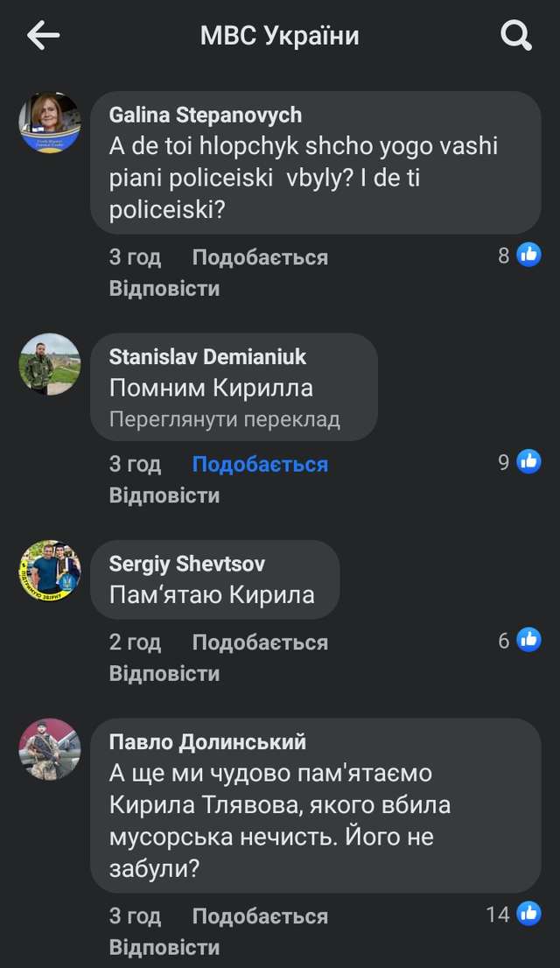Toggle Подобається on Galina Stepanovych's comment
This screenshot has height=968, width=560.
tap(260, 257)
